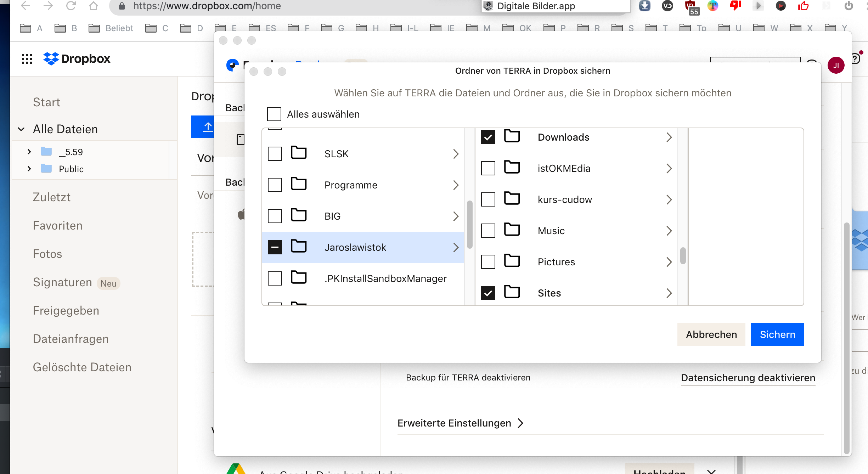This screenshot has height=474, width=868.
Task: Check the Programme folder checkbox
Action: tap(275, 185)
